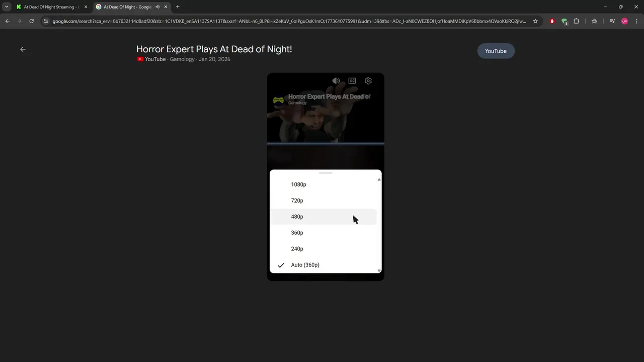
Task: Click the quality menu scroll-down arrow
Action: (379, 270)
